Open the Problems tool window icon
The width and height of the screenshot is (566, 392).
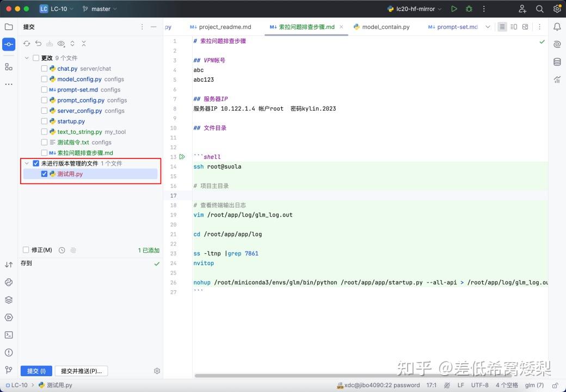(9, 353)
